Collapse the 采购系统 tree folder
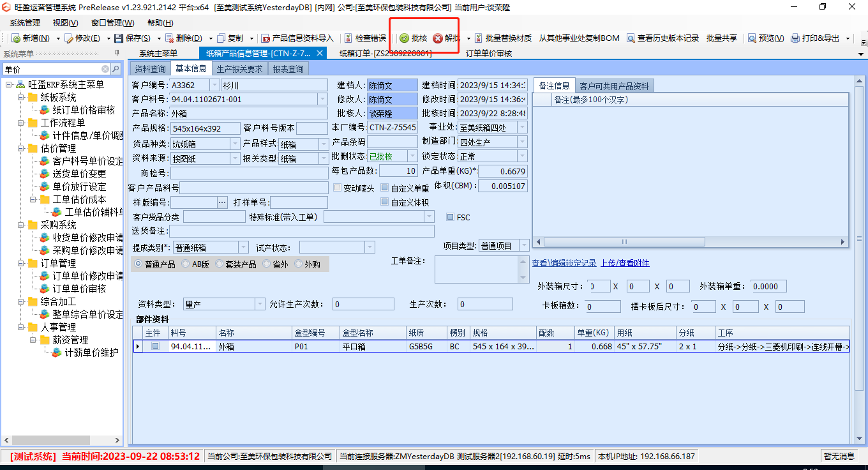The width and height of the screenshot is (868, 470). [x=20, y=225]
